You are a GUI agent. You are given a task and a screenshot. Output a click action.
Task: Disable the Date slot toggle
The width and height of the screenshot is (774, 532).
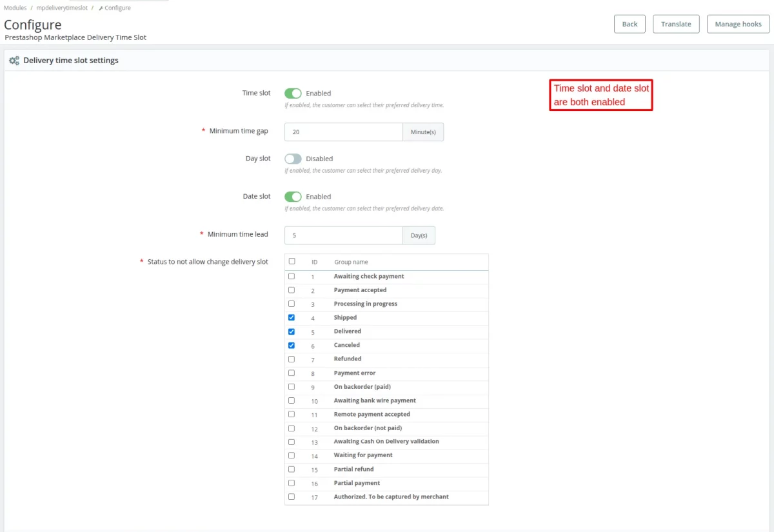click(293, 196)
